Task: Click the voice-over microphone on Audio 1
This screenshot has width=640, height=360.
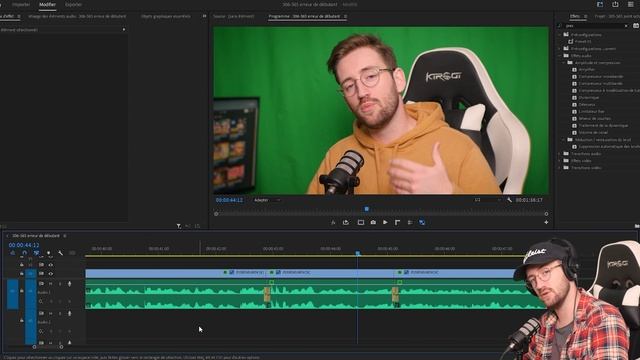Action: (x=69, y=284)
